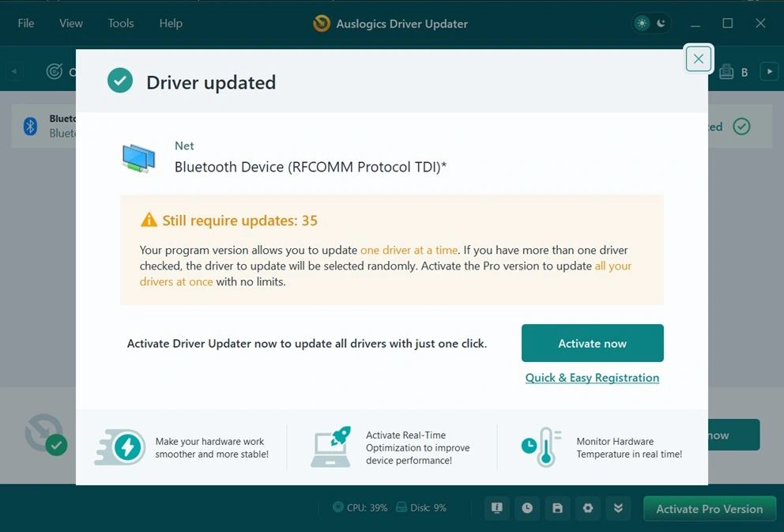Click the Bluetooth device icon in background list
Screen dimensions: 784x532
[x=30, y=126]
